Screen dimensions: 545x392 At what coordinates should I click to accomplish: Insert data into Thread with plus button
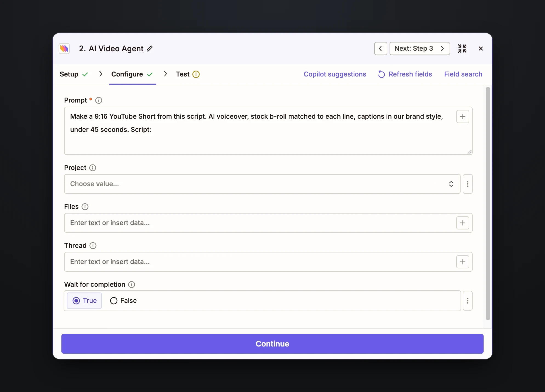463,262
